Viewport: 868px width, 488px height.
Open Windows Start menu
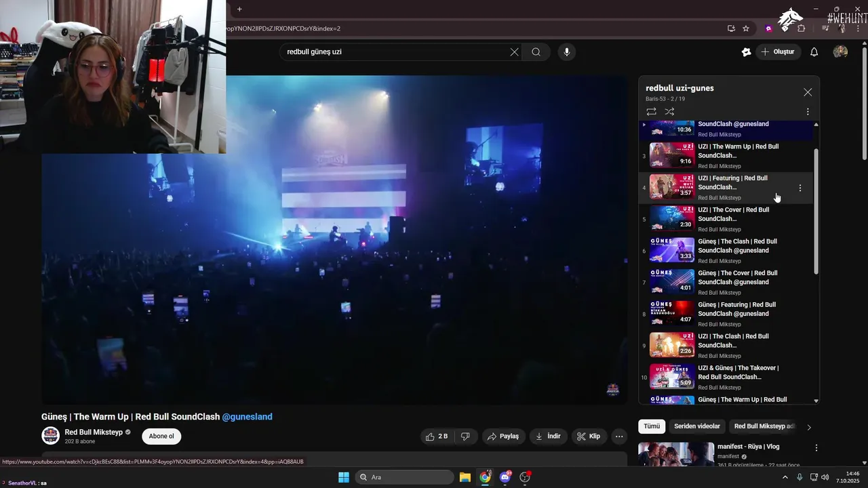point(344,477)
